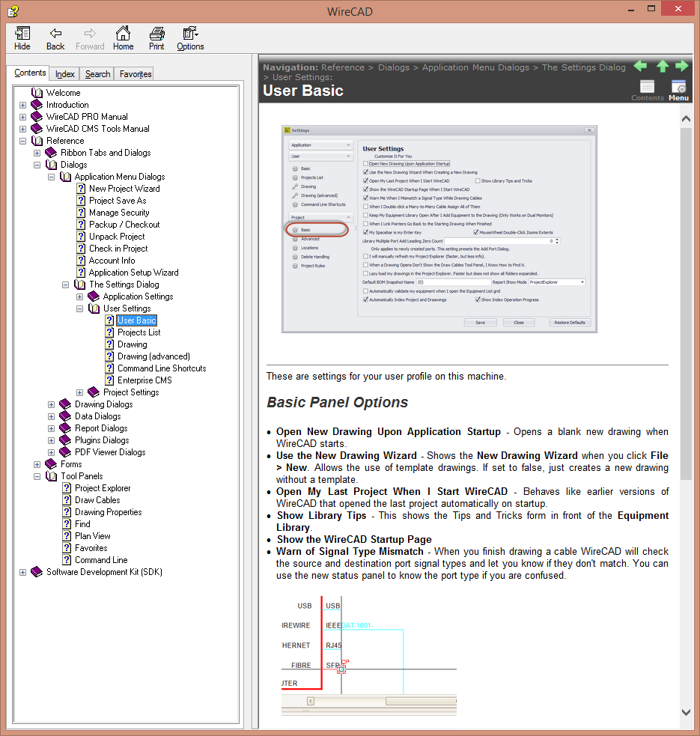Open the Enterprise CMS topic

(x=144, y=380)
